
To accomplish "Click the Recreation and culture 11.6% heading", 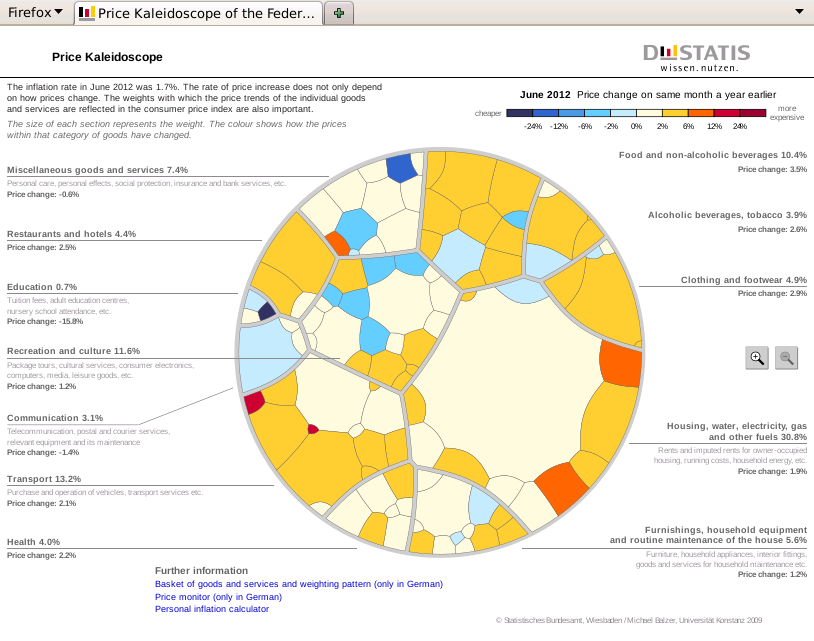I will [74, 351].
